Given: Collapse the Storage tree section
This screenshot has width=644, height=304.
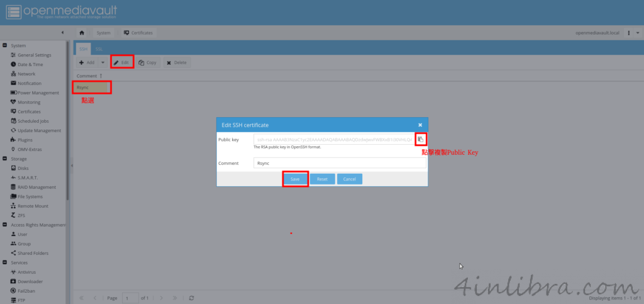Looking at the screenshot, I should pos(5,159).
